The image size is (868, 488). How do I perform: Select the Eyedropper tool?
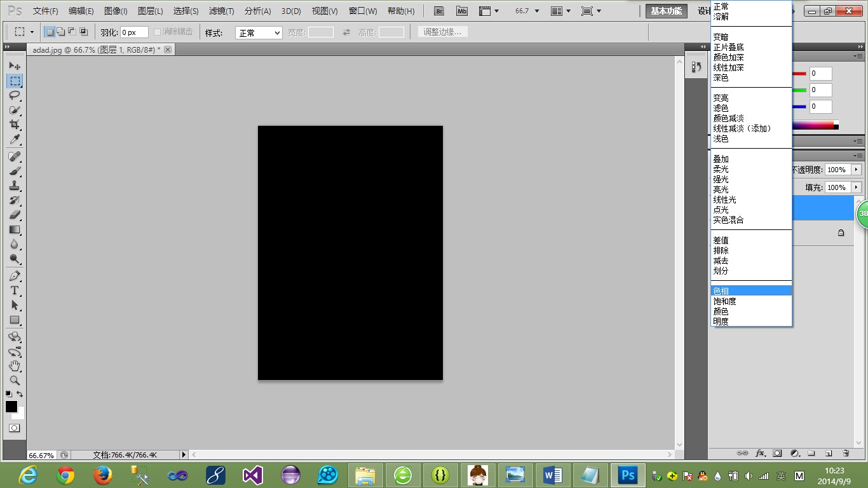coord(15,139)
